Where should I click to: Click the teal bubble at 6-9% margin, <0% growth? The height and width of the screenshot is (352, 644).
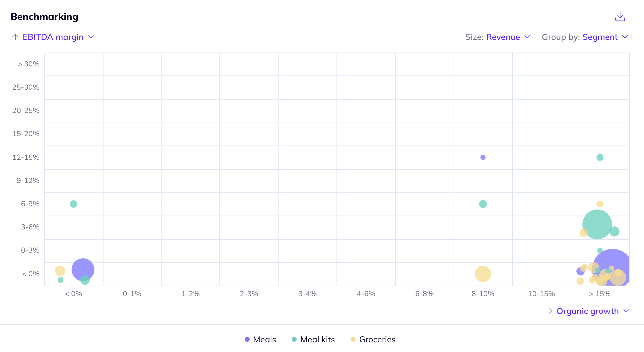tap(73, 204)
